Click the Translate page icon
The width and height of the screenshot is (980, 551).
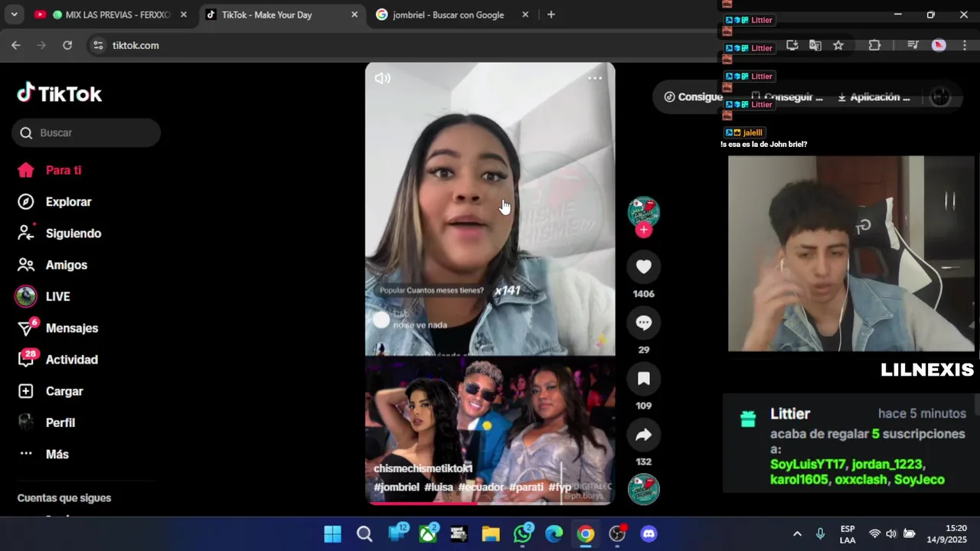(815, 45)
